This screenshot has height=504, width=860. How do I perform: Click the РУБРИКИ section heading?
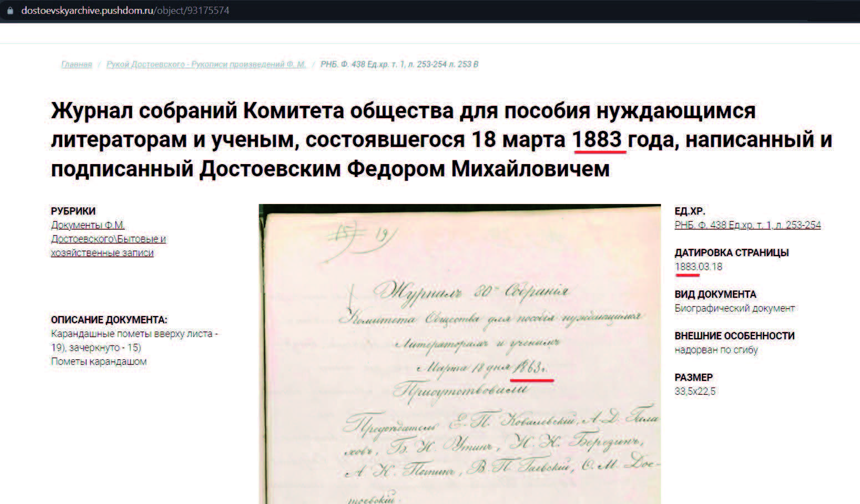point(73,211)
